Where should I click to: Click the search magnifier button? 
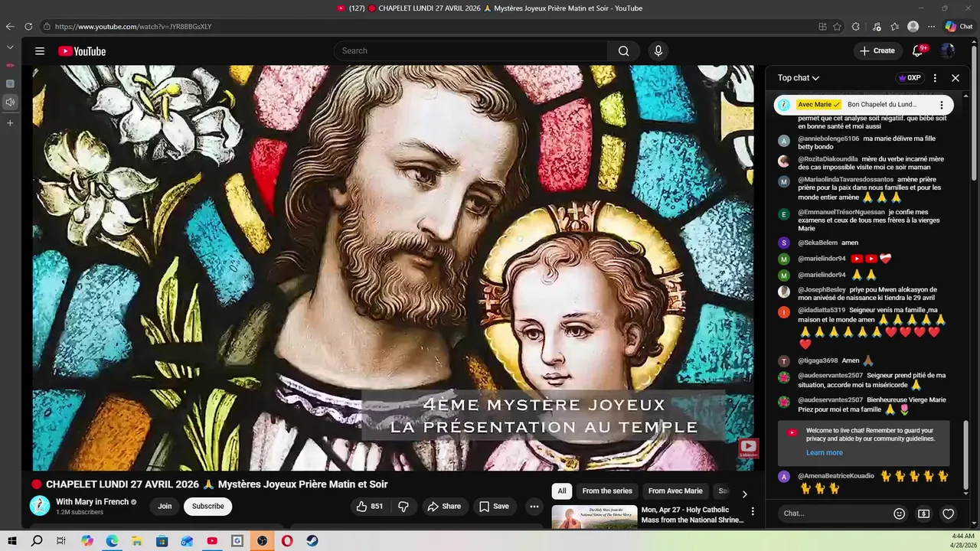coord(623,51)
